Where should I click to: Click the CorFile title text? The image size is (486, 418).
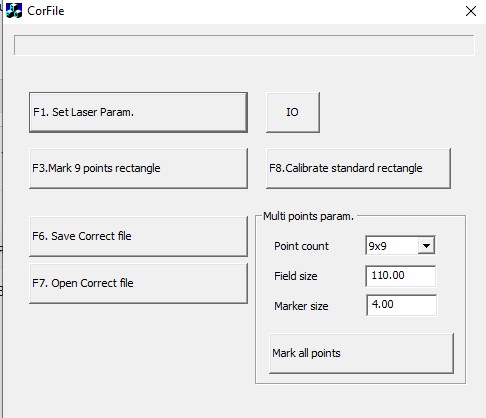pos(46,11)
